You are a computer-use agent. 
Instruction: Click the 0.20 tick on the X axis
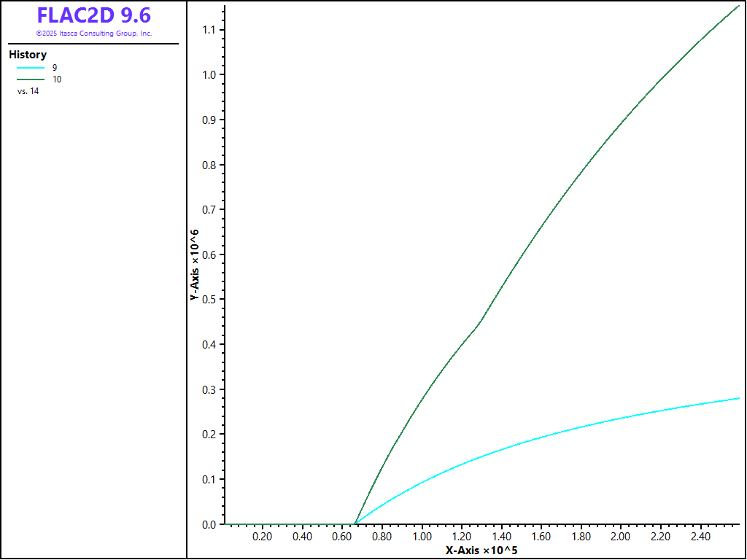point(262,537)
